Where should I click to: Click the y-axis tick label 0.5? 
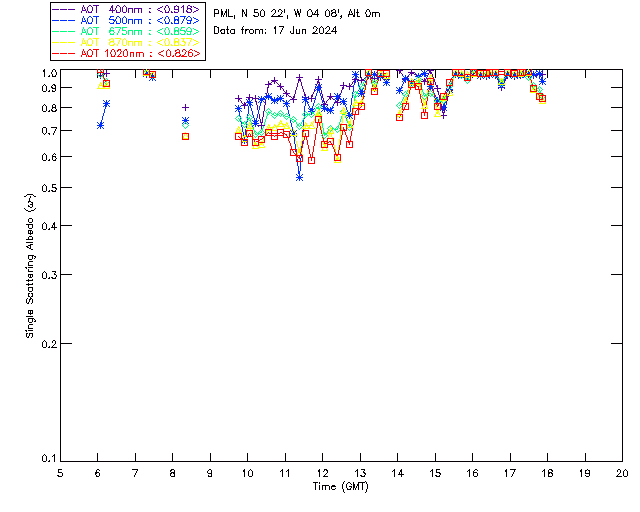click(49, 188)
